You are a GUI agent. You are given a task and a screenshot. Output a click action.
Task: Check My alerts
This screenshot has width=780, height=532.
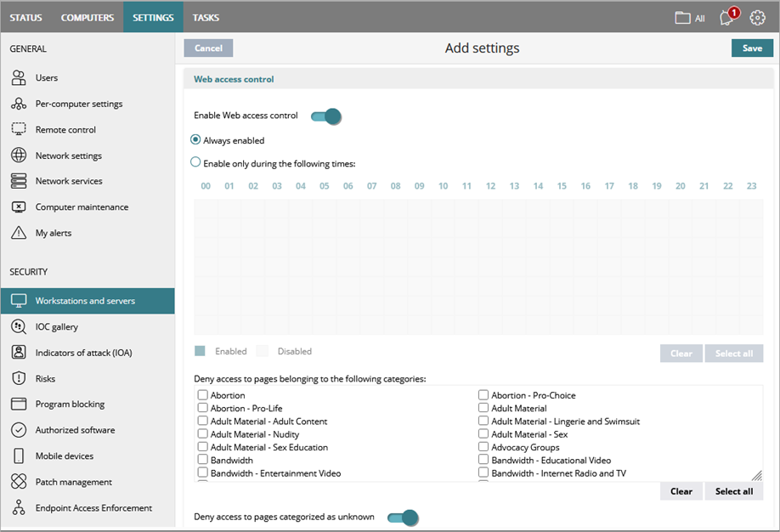tap(55, 232)
